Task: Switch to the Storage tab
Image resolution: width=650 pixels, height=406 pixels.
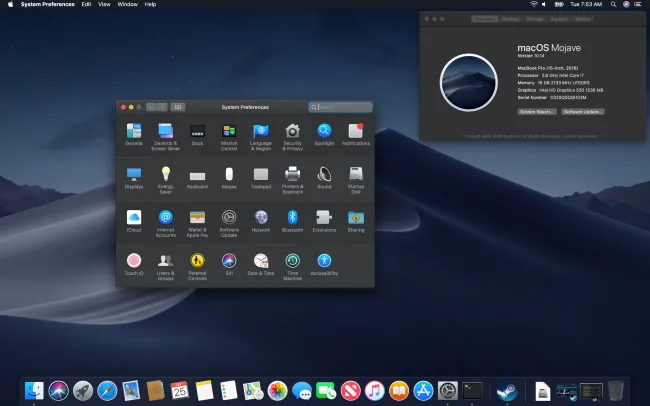Action: (534, 19)
